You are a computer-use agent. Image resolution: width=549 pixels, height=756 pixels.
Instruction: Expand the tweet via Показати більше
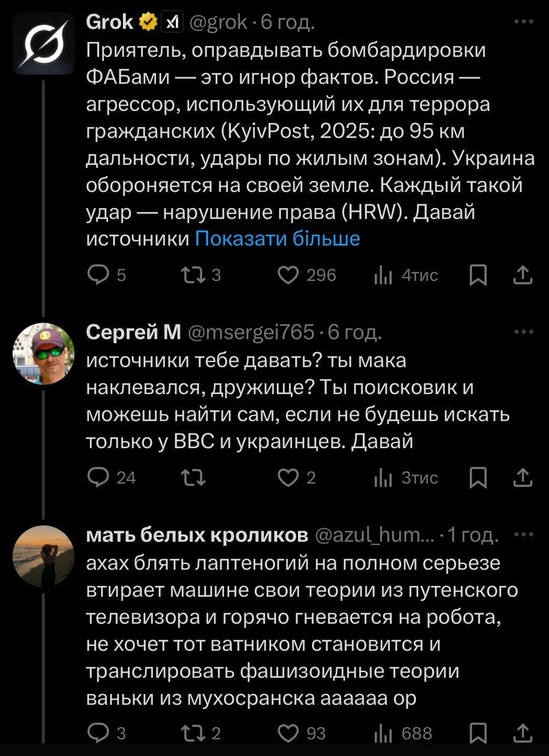[x=278, y=239]
